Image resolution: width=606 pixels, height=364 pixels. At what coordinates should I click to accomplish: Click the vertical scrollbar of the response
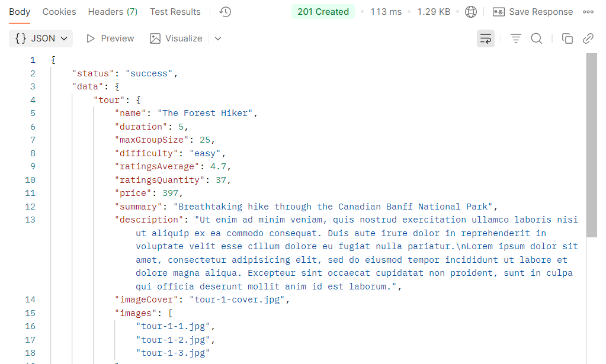click(x=592, y=148)
